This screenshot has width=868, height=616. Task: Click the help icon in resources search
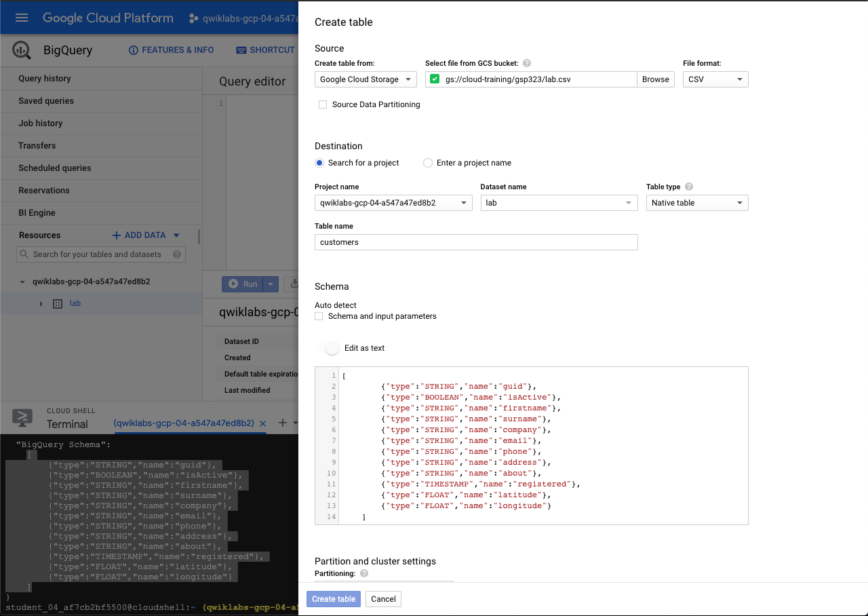[x=177, y=254]
